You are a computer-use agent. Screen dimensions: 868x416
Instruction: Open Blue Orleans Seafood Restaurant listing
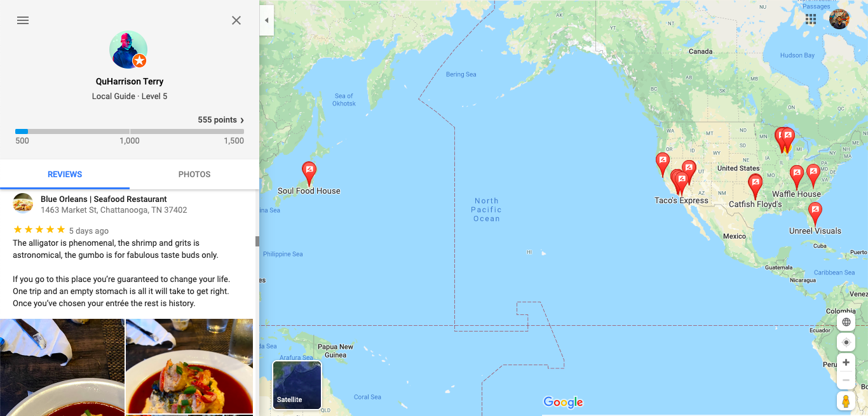point(104,199)
